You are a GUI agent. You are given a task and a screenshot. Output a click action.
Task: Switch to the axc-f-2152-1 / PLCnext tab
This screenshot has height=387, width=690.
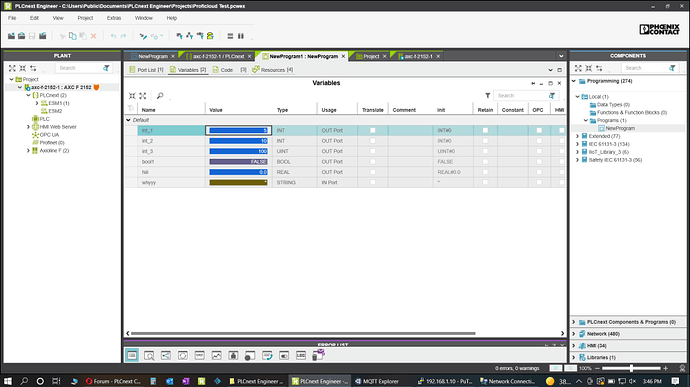click(x=218, y=56)
